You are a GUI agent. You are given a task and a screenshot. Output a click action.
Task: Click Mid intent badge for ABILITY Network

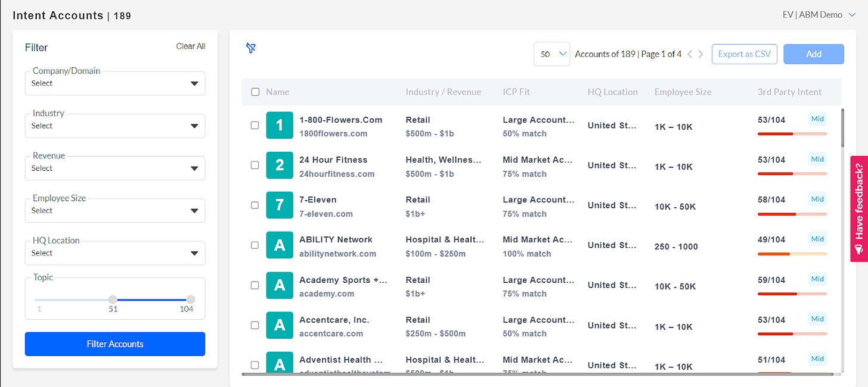point(817,239)
